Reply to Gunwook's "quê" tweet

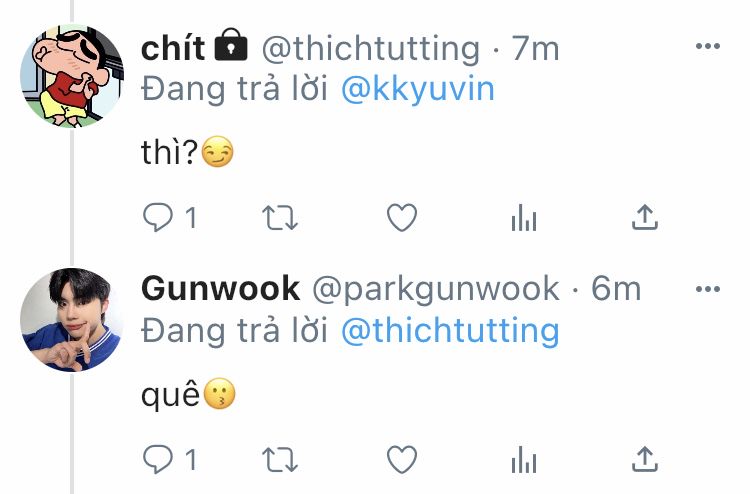158,459
